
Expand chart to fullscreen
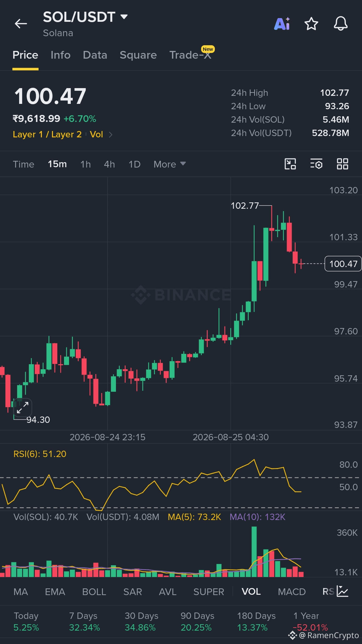pyautogui.click(x=22, y=408)
